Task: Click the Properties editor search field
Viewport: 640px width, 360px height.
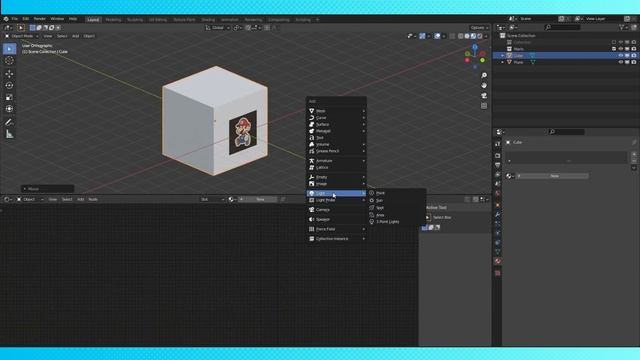Action: point(567,132)
